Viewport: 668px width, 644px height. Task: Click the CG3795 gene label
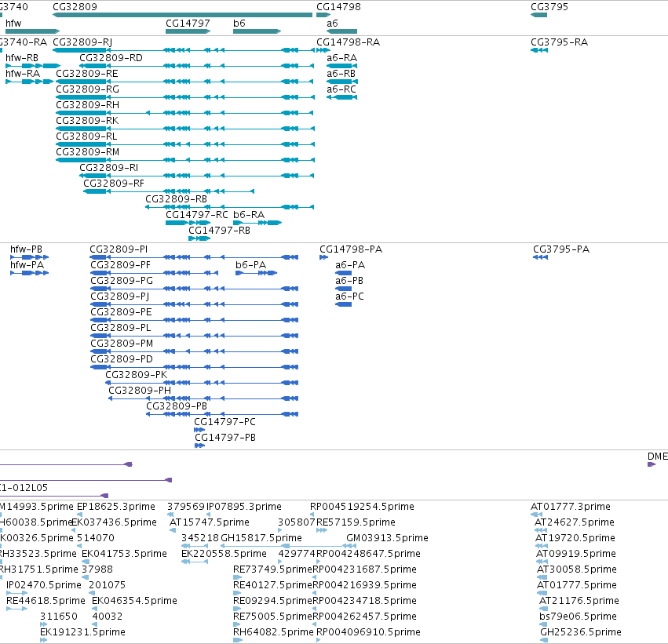click(x=549, y=7)
